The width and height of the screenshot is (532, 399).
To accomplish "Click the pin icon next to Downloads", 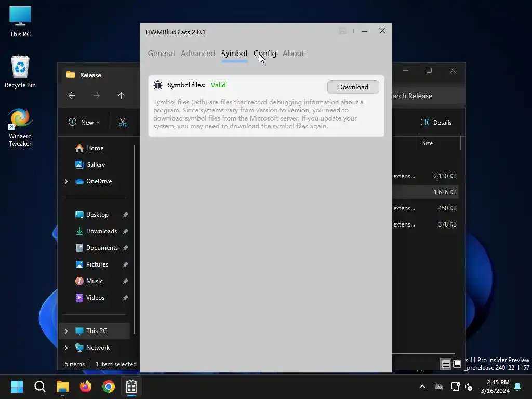I will [x=126, y=231].
